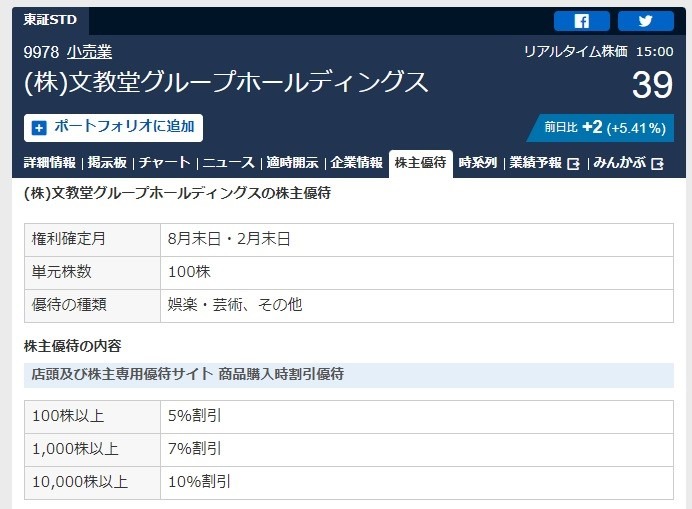Image resolution: width=692 pixels, height=509 pixels.
Task: Switch to 詳細情報 tab
Action: click(50, 163)
